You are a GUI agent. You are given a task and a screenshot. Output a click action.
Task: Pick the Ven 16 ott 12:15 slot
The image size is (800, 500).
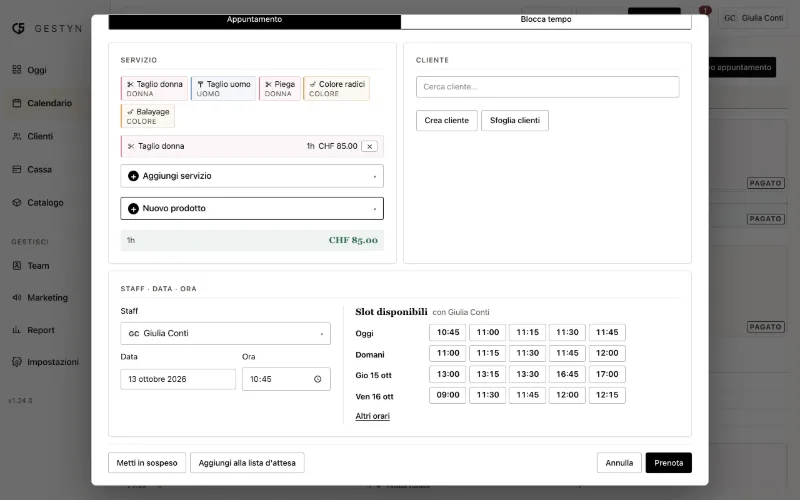pos(607,395)
